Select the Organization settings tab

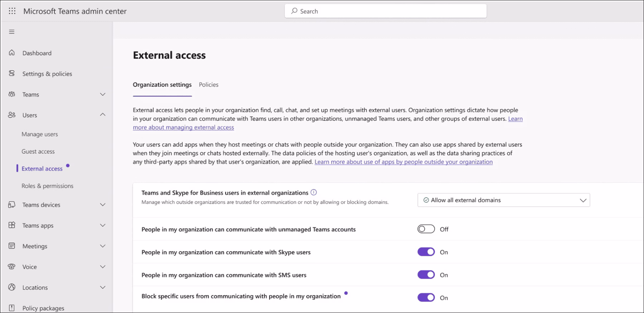pyautogui.click(x=162, y=85)
